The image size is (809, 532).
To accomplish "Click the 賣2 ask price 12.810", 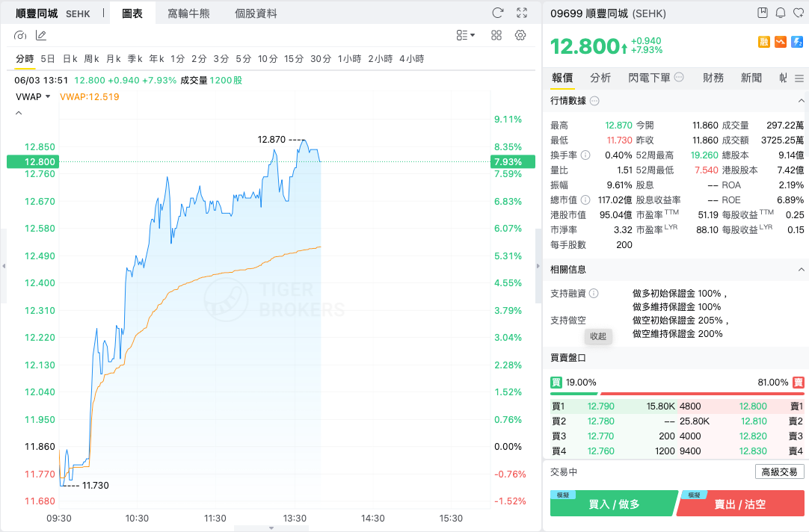I will (x=754, y=421).
